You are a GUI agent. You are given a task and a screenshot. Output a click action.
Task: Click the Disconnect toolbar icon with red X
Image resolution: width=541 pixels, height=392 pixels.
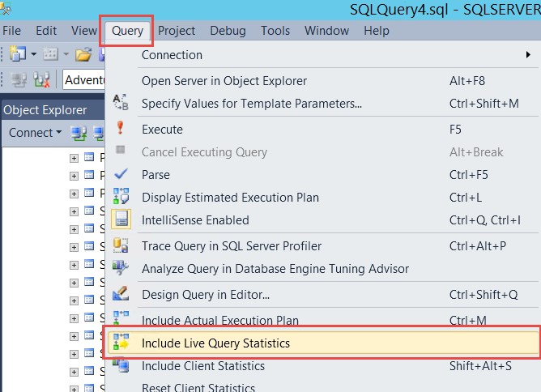click(x=42, y=79)
